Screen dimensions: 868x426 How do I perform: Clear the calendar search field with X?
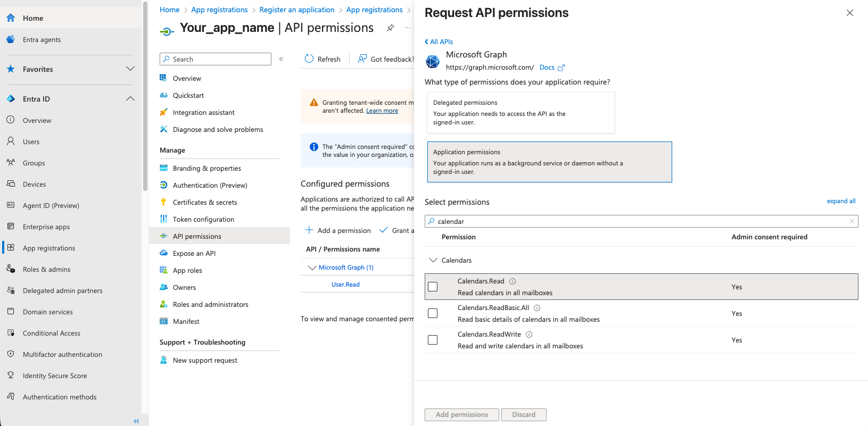pyautogui.click(x=852, y=221)
